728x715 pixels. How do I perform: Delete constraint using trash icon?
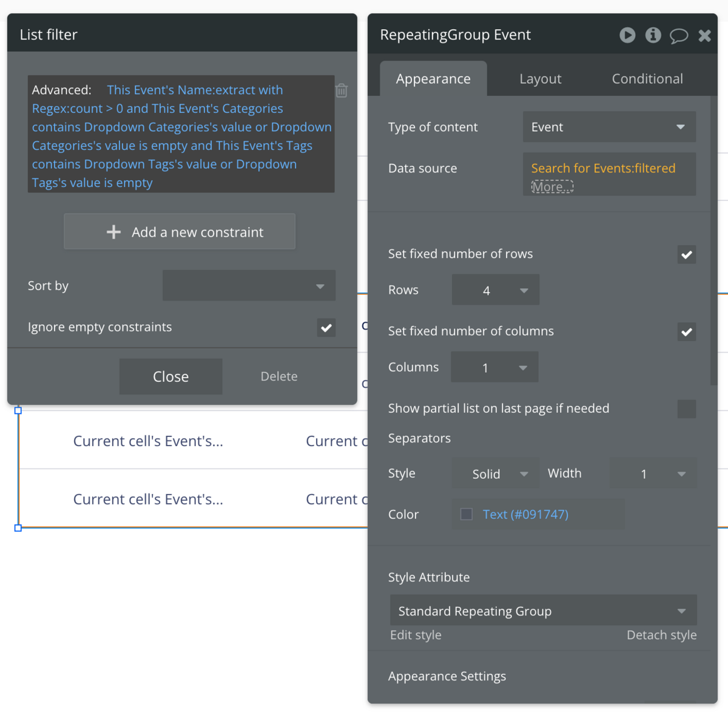tap(342, 90)
